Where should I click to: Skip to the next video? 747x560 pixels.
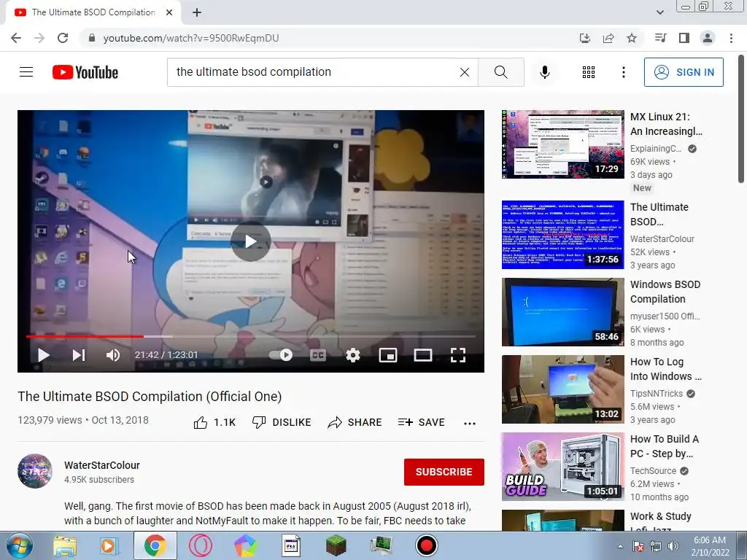click(x=79, y=355)
